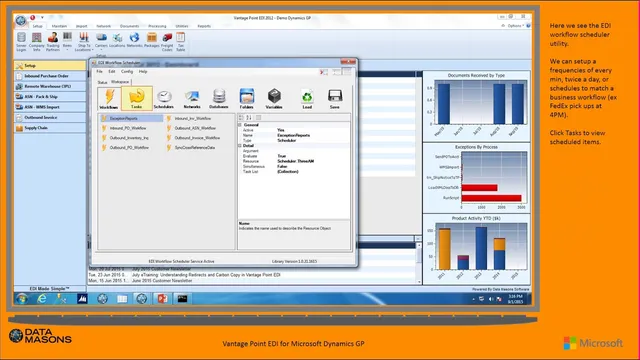Screen dimensions: 640x360
Task: Open Internet Explorer from the taskbar
Action: coord(42,299)
